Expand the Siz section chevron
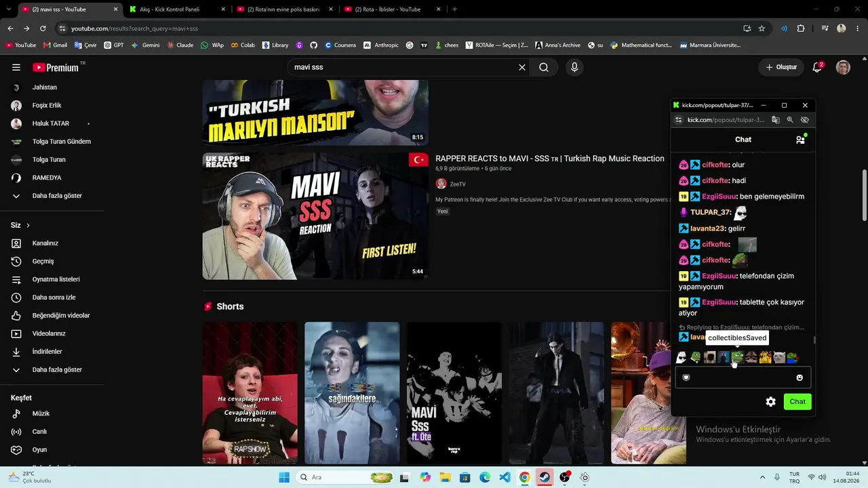Viewport: 868px width, 488px height. point(28,225)
